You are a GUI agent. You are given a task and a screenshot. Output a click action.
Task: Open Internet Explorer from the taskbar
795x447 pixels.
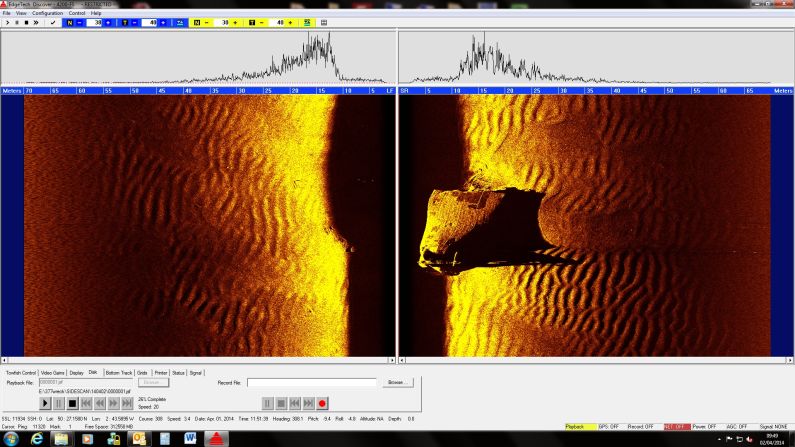point(37,439)
